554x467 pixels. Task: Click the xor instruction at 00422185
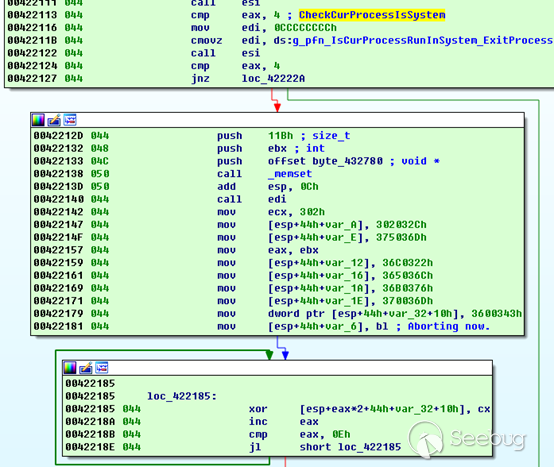(258, 409)
